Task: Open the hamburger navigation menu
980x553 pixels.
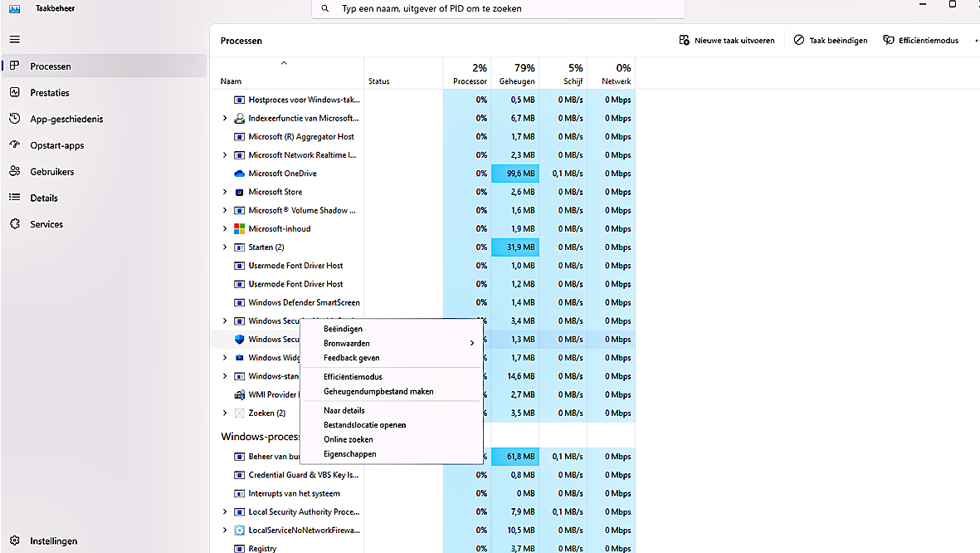Action: point(15,39)
